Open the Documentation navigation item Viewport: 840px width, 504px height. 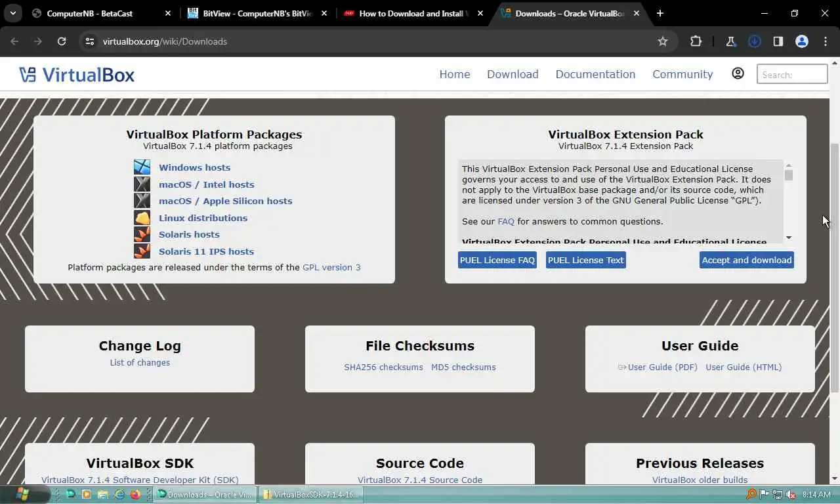click(595, 74)
